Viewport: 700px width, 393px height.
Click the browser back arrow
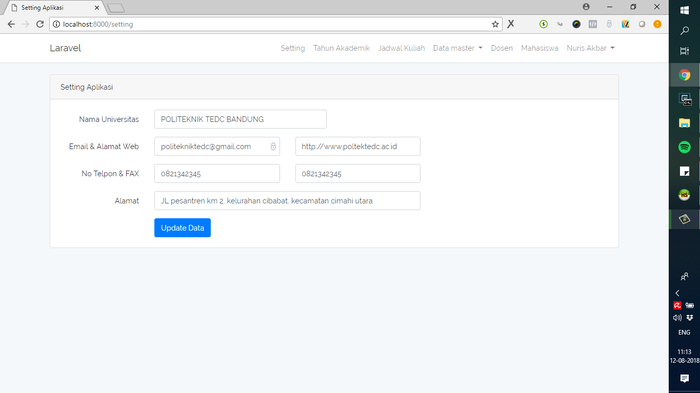pyautogui.click(x=11, y=24)
